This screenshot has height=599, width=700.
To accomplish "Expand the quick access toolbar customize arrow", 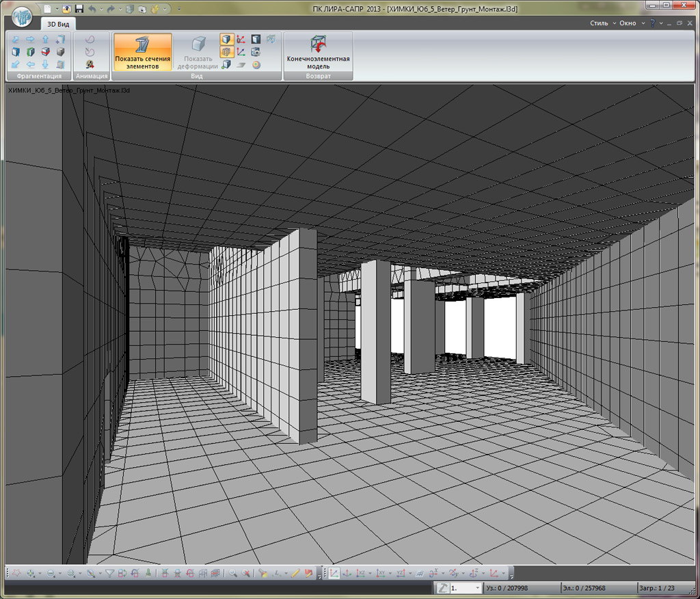I will pos(179,10).
